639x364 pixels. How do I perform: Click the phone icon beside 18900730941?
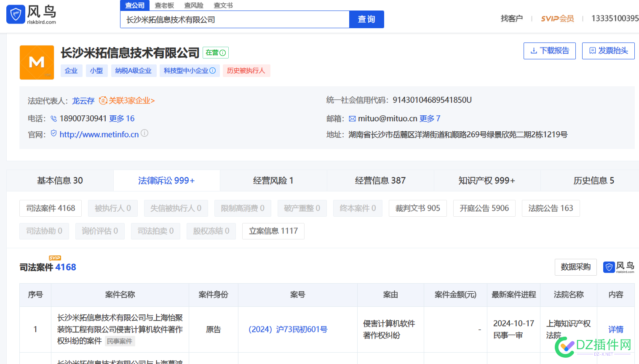53,119
